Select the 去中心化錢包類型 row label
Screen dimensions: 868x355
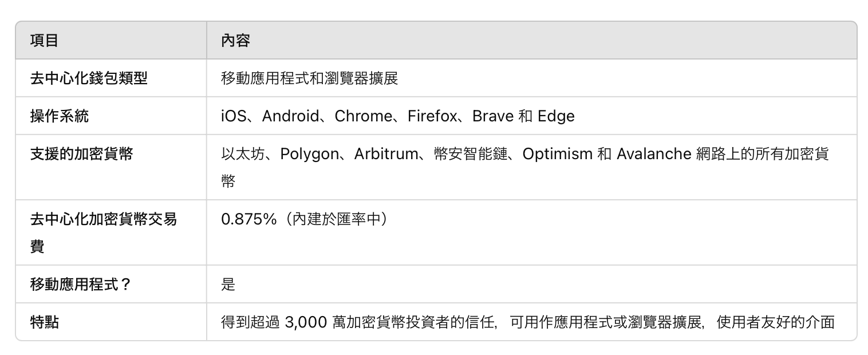point(89,78)
